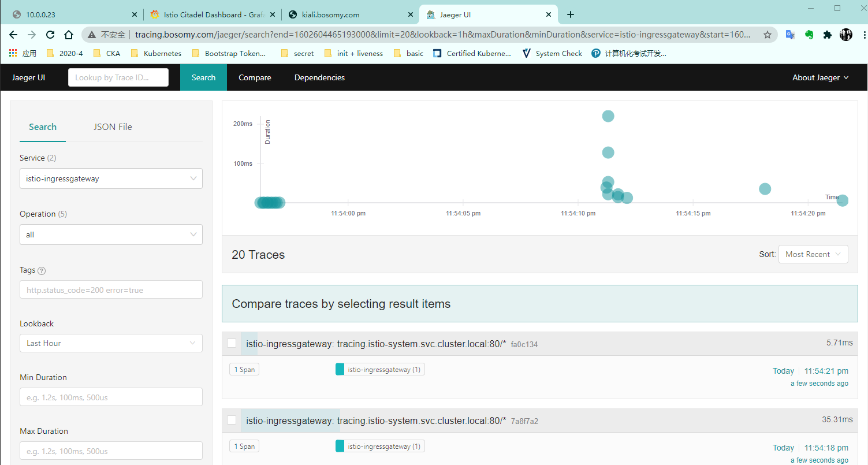The image size is (868, 465).
Task: Open the 计算机化考试开发 bookmark
Action: (x=629, y=53)
